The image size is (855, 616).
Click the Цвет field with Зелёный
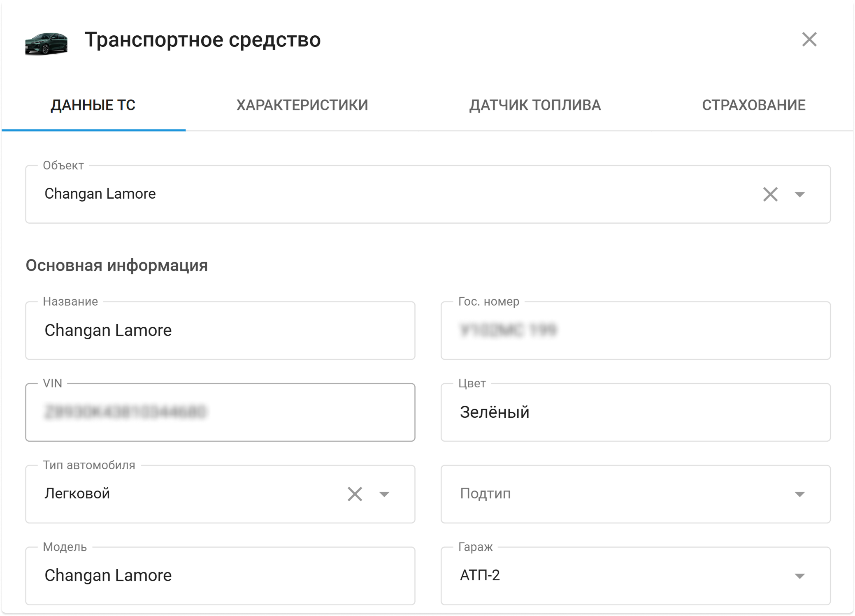click(635, 412)
